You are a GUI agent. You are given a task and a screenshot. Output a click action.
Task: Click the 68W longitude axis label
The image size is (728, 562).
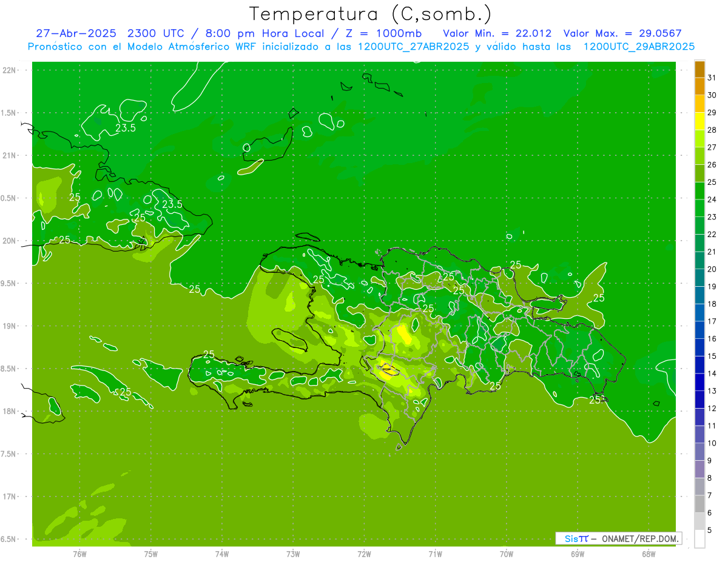(x=649, y=554)
